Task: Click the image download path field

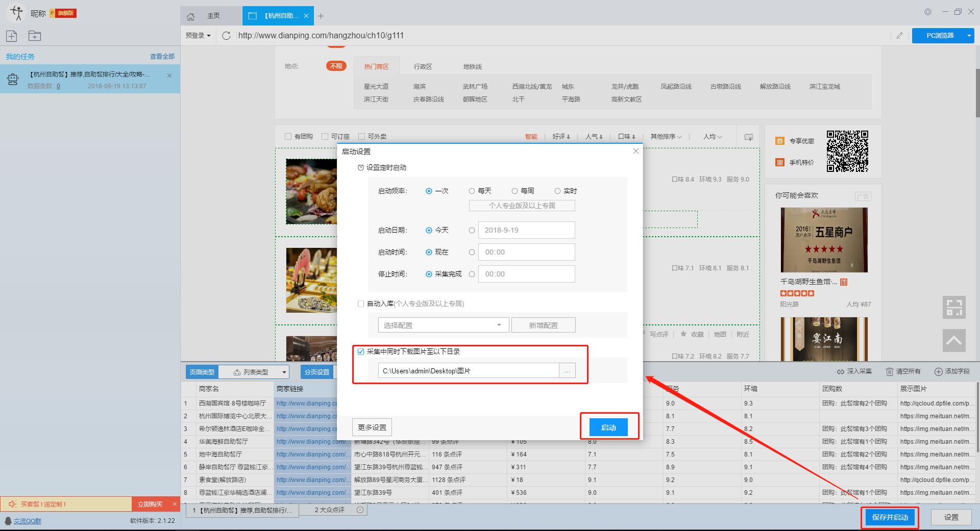Action: tap(469, 371)
